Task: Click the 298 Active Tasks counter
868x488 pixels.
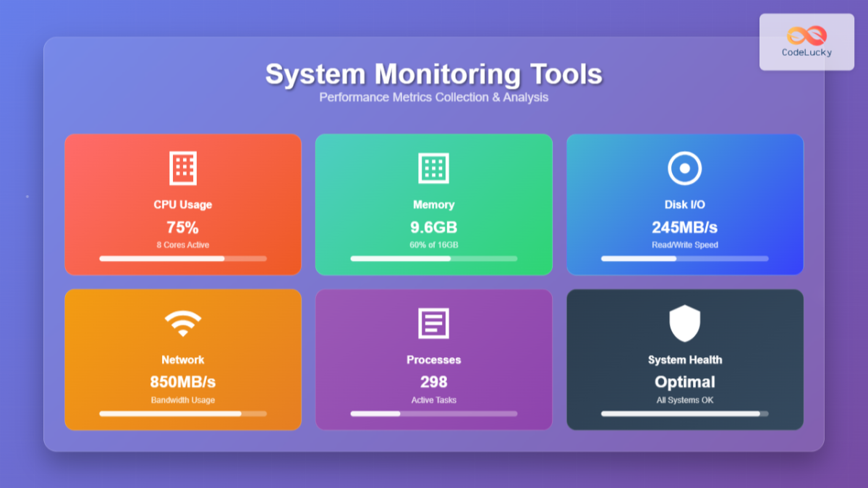Action: 434,382
